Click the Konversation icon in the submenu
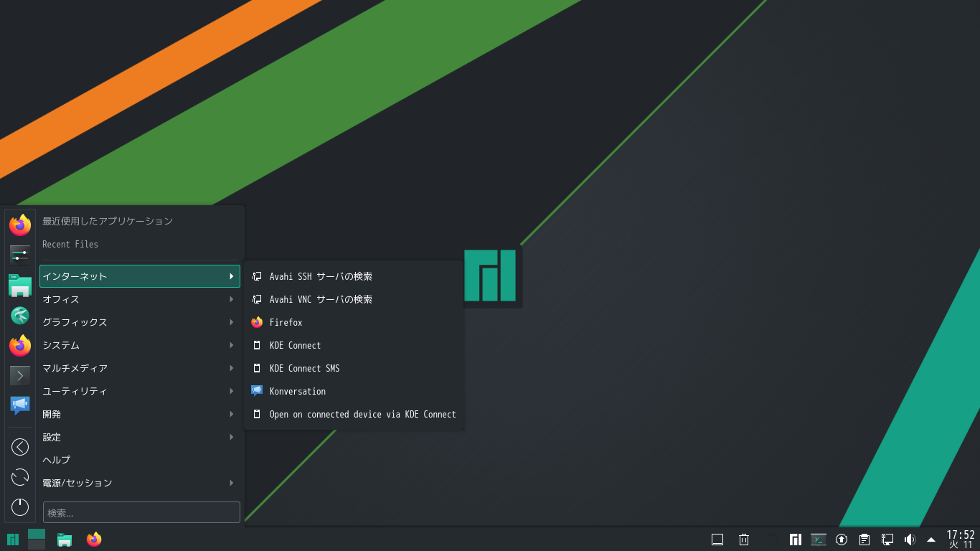 point(257,391)
